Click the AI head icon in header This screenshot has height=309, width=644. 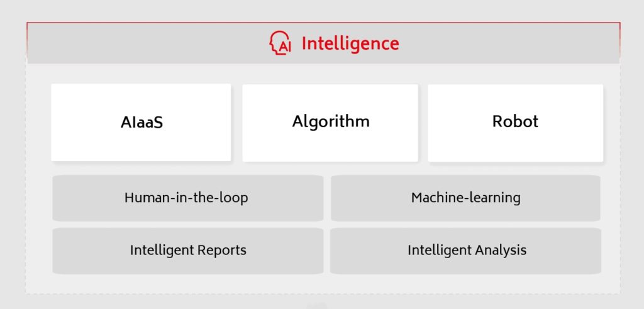(x=280, y=44)
